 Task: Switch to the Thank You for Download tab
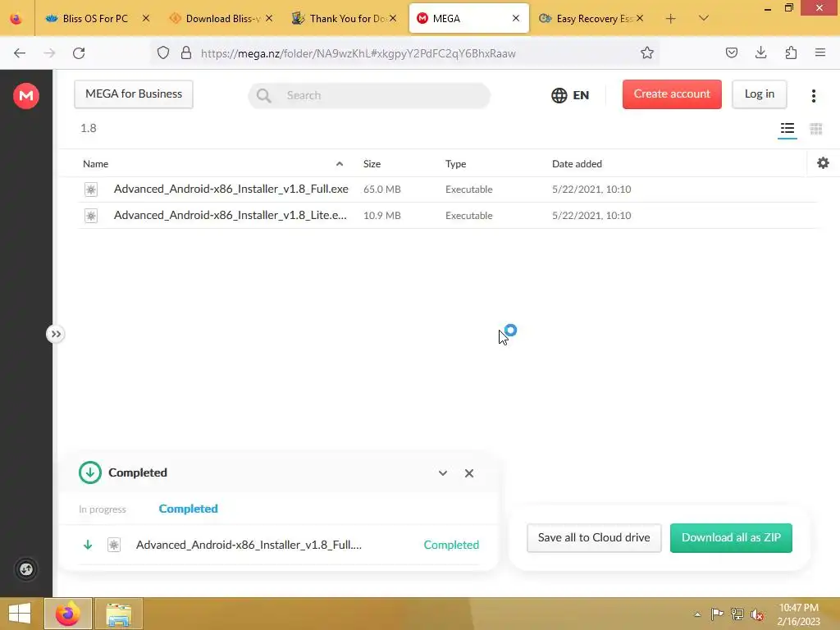click(345, 19)
